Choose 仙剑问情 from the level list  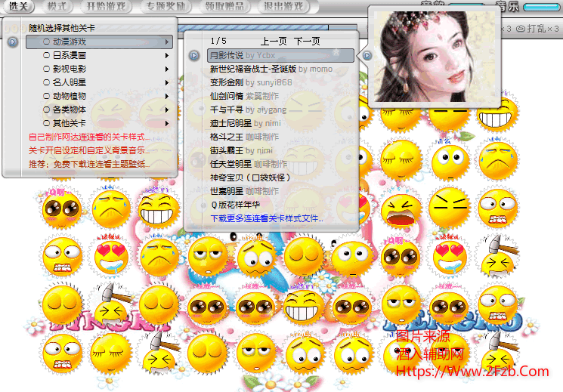225,97
